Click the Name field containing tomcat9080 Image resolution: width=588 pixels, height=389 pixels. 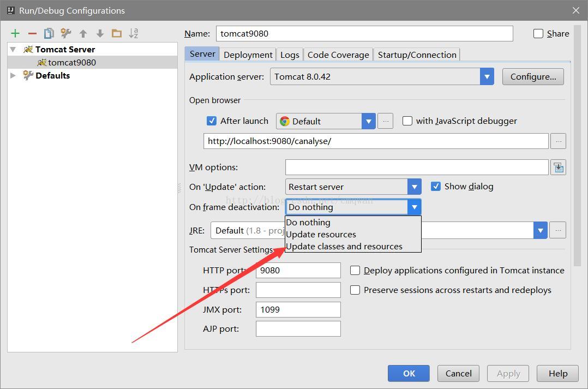pos(364,33)
